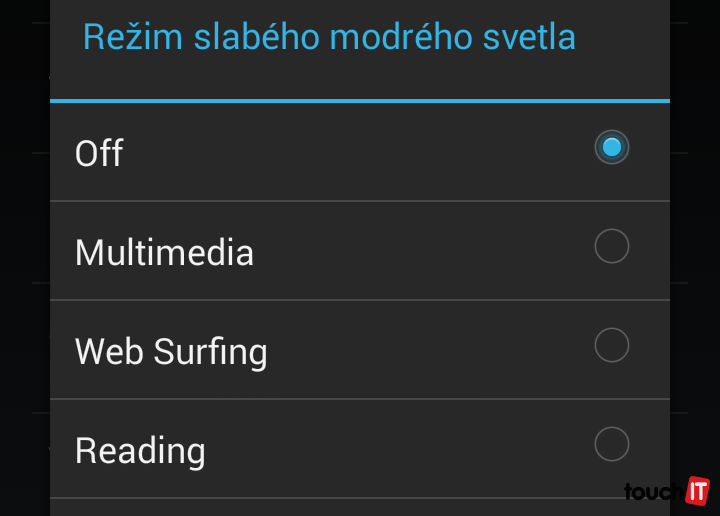Select the Off radio button
This screenshot has height=516, width=720.
click(612, 148)
